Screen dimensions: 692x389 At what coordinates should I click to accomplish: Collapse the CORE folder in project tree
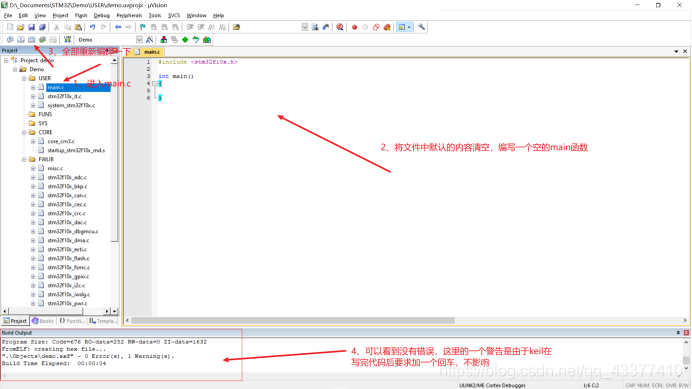(x=24, y=132)
